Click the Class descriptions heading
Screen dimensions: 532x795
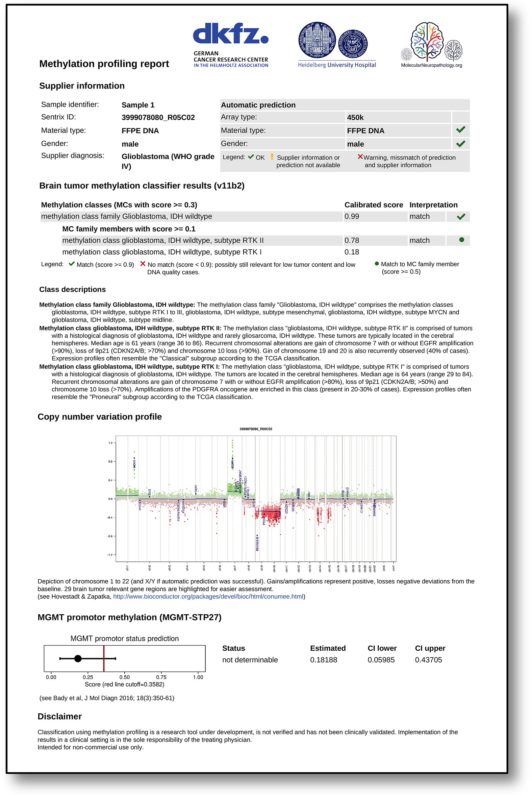click(72, 289)
